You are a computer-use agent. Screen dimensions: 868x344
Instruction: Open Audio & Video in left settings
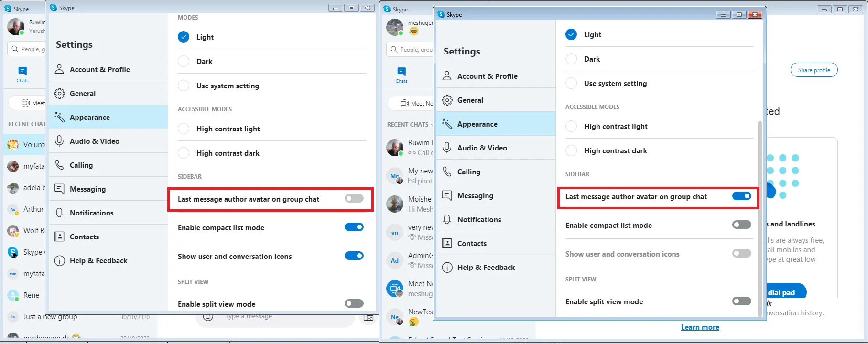pyautogui.click(x=108, y=141)
